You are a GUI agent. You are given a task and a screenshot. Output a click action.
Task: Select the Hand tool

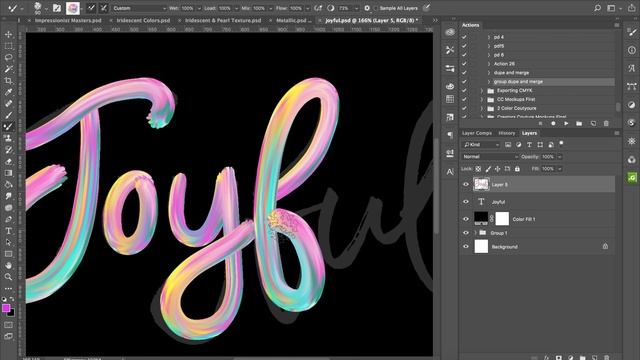(x=8, y=265)
